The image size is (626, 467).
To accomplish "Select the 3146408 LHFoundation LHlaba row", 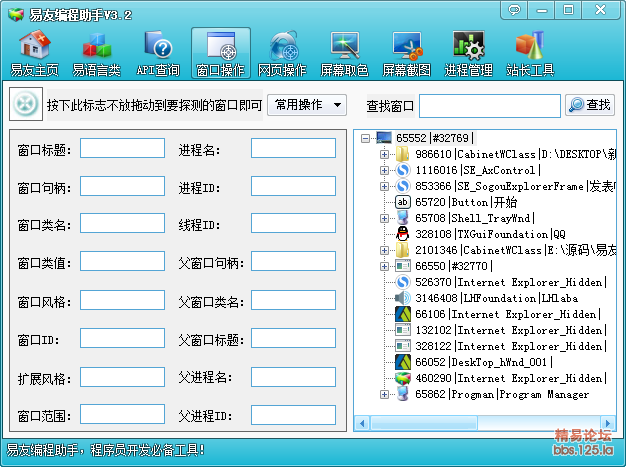I will (496, 298).
